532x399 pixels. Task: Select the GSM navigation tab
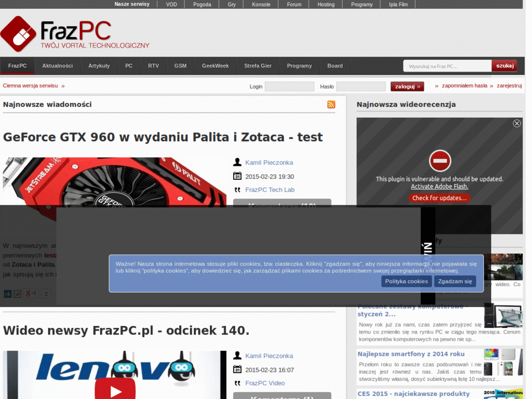tap(180, 66)
